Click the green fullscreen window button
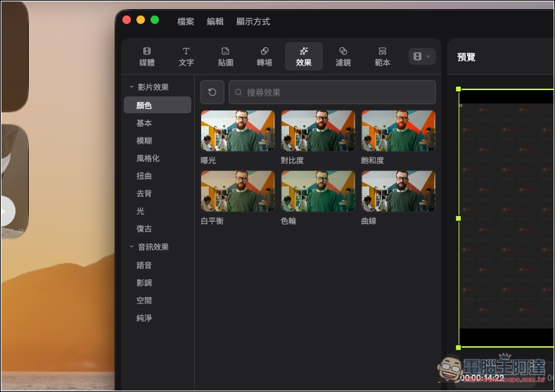 [155, 20]
